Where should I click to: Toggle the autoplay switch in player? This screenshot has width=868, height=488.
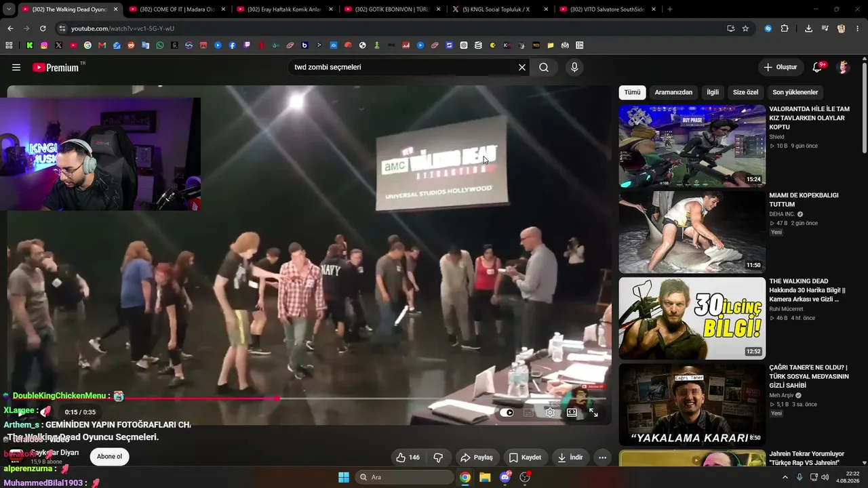click(507, 412)
